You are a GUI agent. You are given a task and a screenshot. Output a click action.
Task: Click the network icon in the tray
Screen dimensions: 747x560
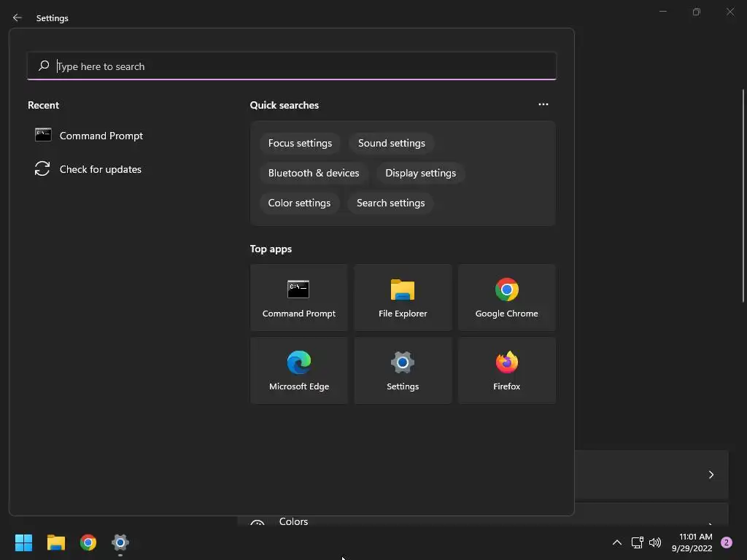coord(637,542)
